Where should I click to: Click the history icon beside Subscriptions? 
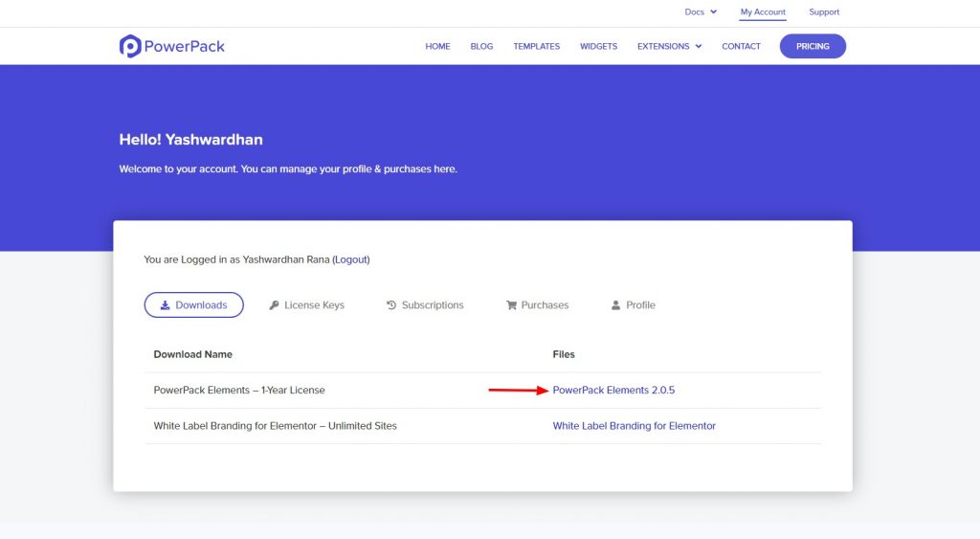[391, 305]
